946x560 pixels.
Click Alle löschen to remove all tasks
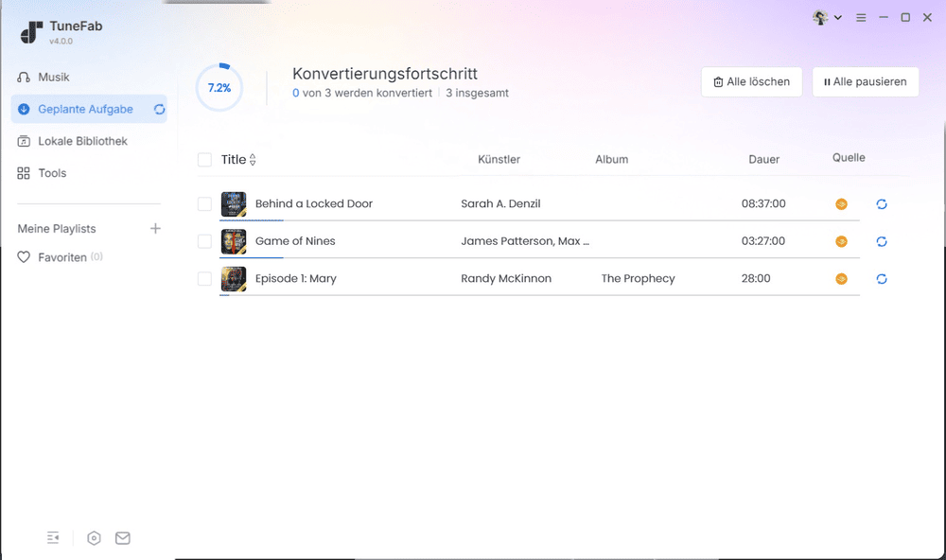[x=751, y=81]
